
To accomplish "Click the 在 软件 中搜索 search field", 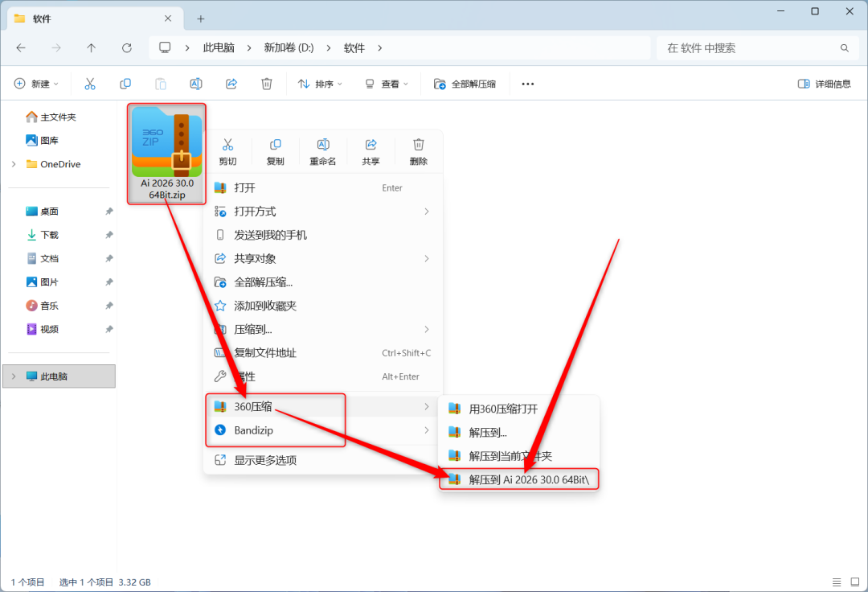I will click(756, 48).
